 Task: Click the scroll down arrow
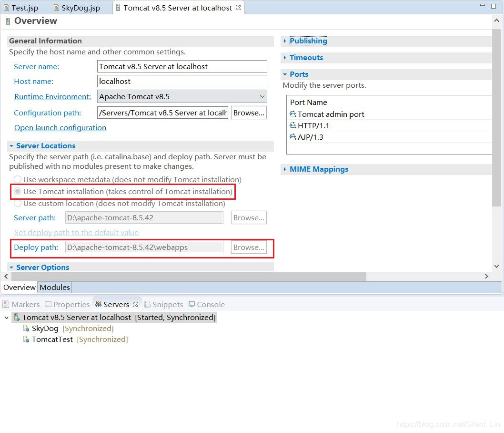(x=496, y=267)
